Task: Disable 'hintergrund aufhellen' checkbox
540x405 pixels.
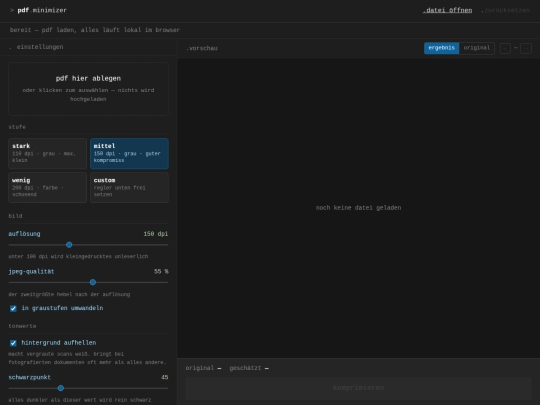Action: (x=13, y=343)
